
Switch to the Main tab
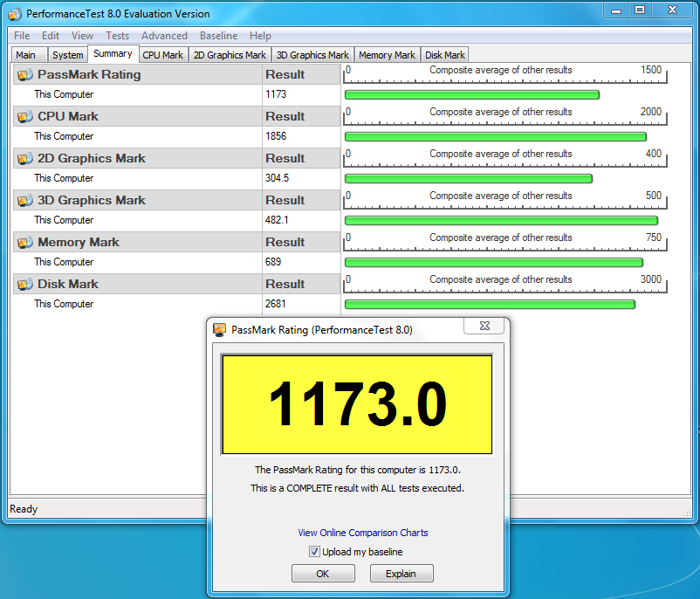(28, 55)
